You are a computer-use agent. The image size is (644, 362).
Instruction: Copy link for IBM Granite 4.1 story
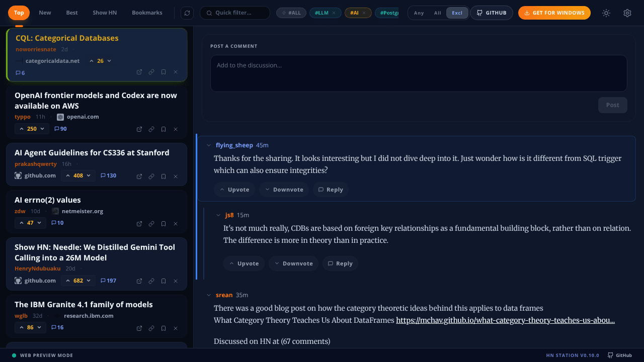[151, 328]
